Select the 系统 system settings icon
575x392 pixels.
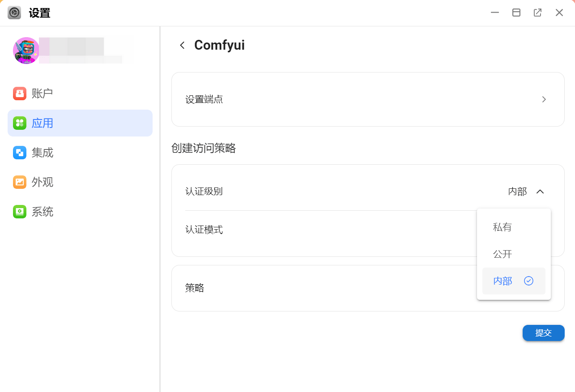click(20, 212)
